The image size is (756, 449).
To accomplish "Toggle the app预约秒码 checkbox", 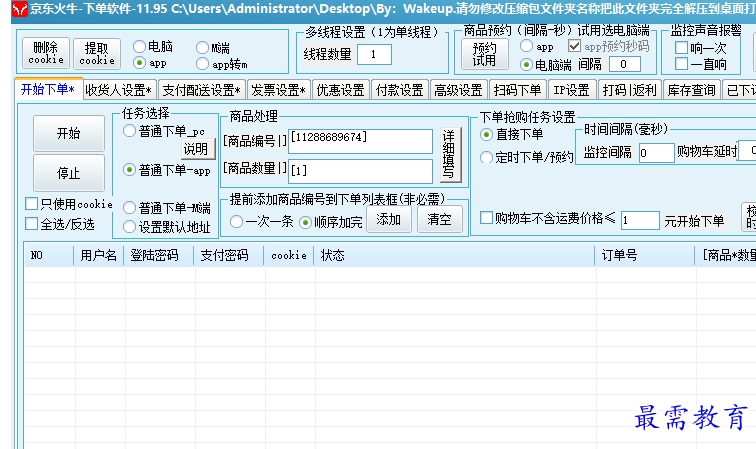I will click(x=574, y=46).
